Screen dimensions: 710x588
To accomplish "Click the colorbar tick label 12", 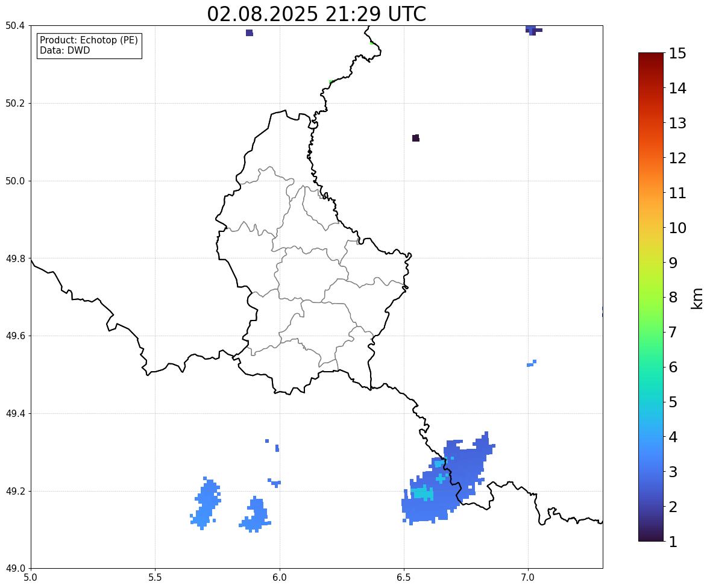I will [677, 158].
